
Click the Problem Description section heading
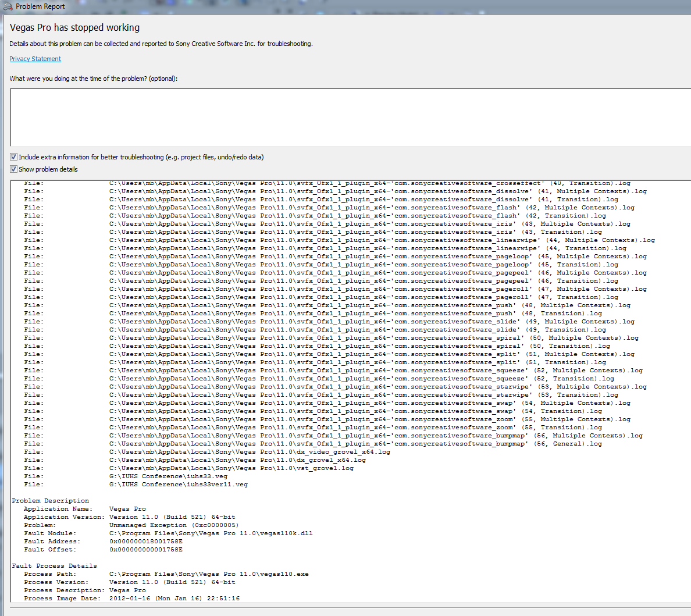coord(50,501)
